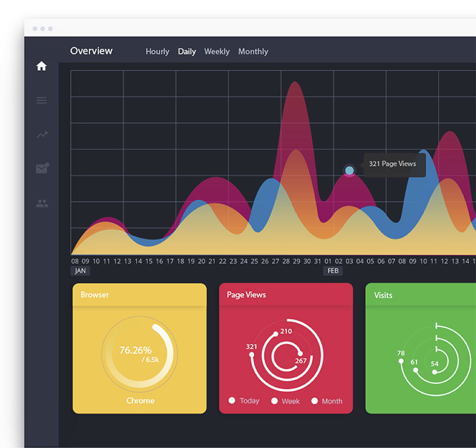Select the Daily tab
The width and height of the screenshot is (476, 448).
click(187, 52)
